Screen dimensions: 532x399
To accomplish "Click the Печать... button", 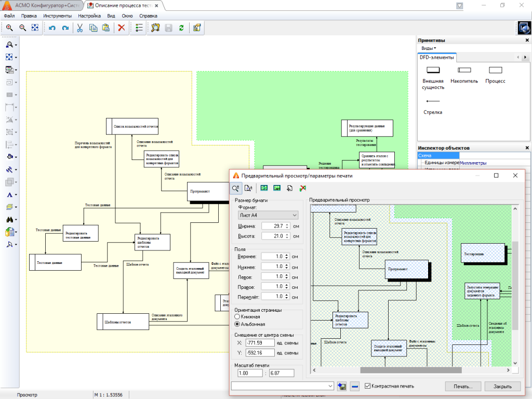I will (x=463, y=386).
